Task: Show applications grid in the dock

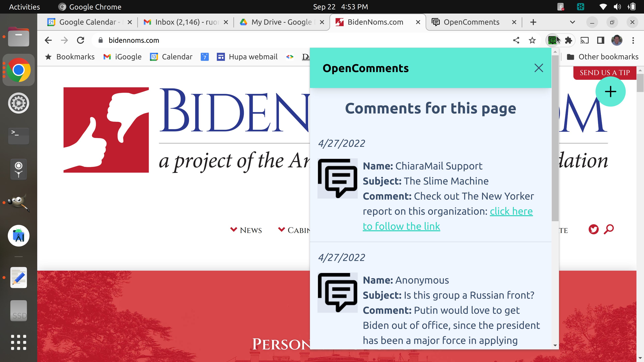Action: click(x=18, y=342)
